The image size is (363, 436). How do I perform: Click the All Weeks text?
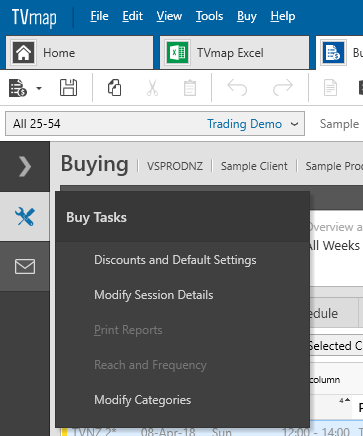click(x=334, y=245)
